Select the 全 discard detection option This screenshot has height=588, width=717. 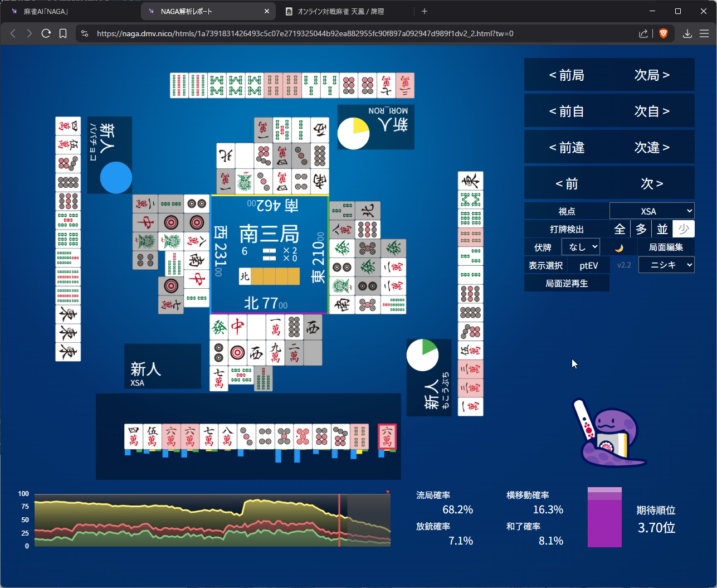coord(620,229)
